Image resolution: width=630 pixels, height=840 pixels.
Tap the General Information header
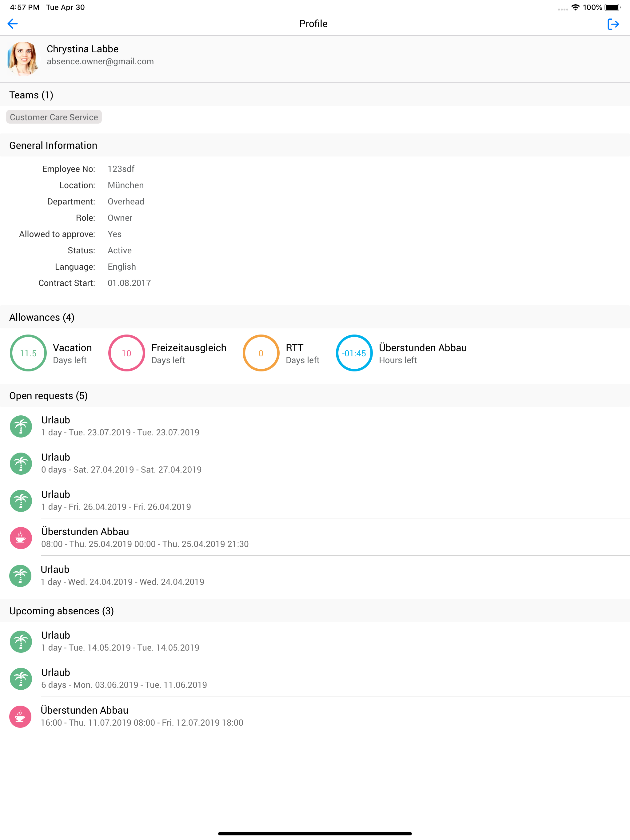point(315,145)
